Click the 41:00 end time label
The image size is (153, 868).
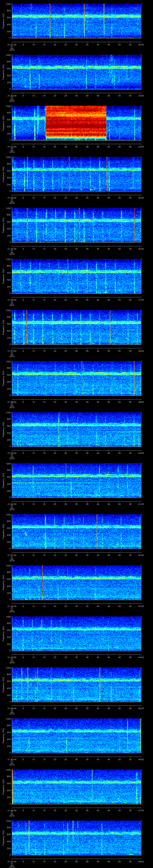[141, 504]
